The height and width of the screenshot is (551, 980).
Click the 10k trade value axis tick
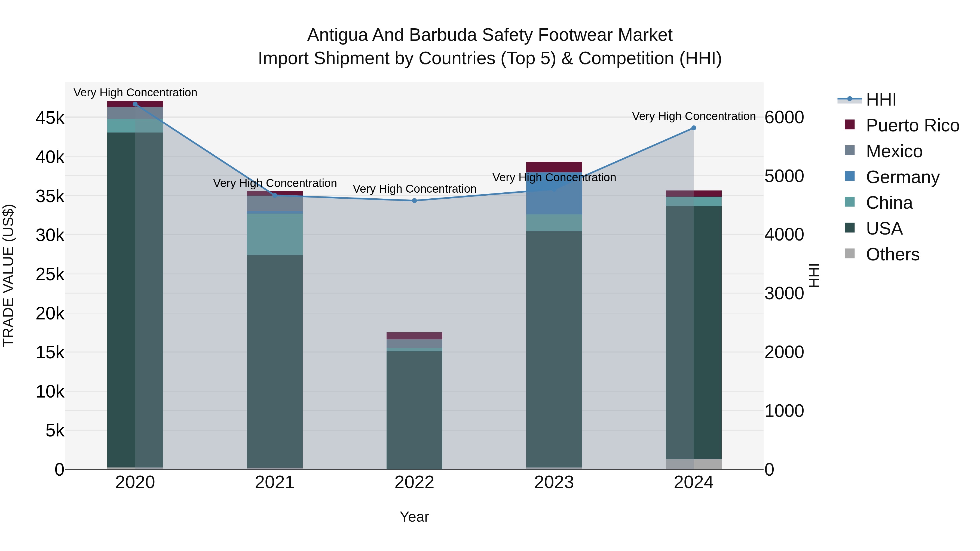coord(50,391)
